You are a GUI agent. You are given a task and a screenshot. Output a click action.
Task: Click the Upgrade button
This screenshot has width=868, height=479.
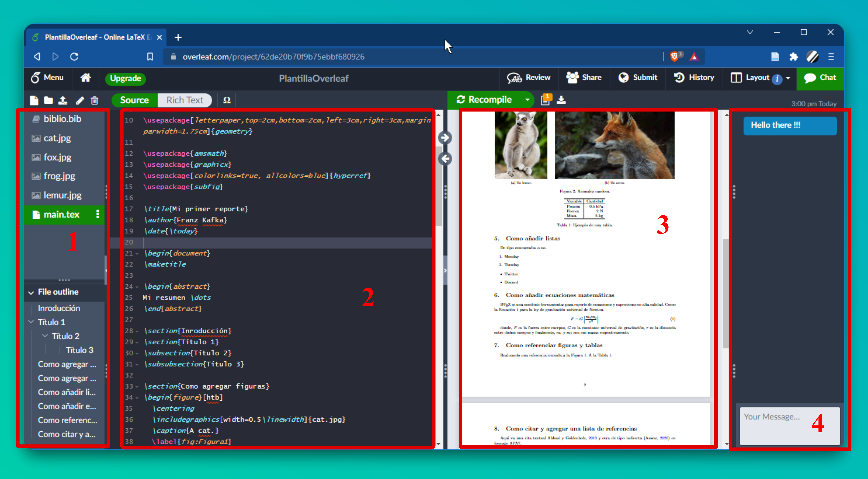pos(125,79)
